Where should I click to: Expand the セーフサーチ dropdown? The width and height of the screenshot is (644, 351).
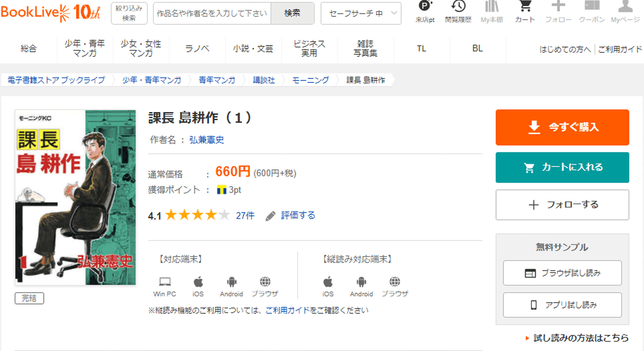[x=361, y=14]
